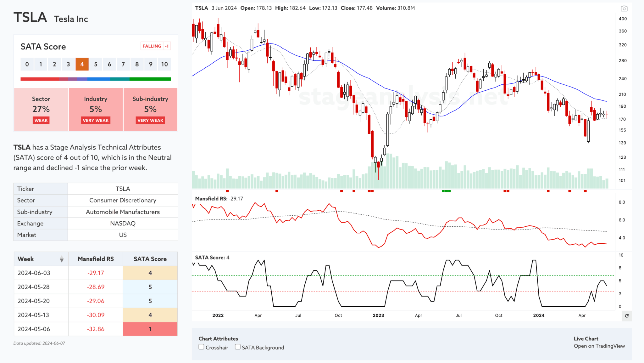The height and width of the screenshot is (363, 644).
Task: Select the 2024-05-13 week row
Action: (96, 315)
